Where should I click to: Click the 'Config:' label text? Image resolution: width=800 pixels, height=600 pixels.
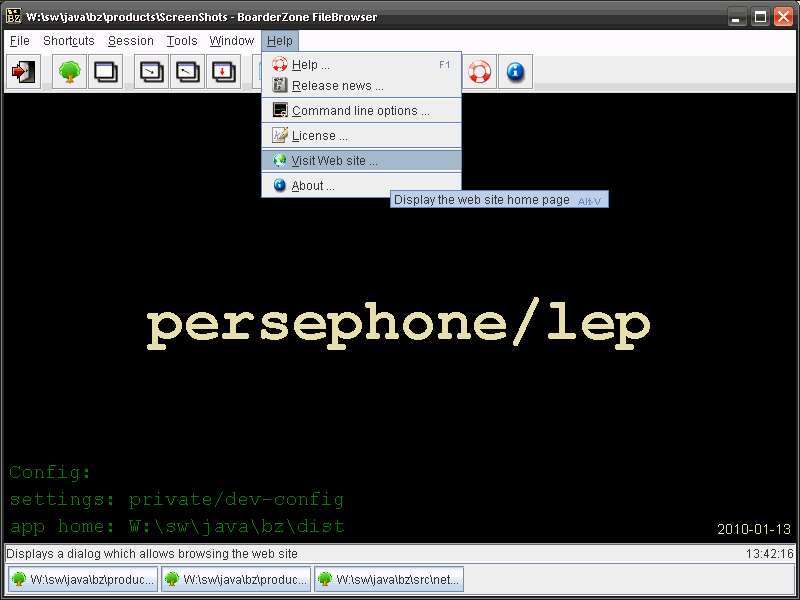tap(50, 473)
